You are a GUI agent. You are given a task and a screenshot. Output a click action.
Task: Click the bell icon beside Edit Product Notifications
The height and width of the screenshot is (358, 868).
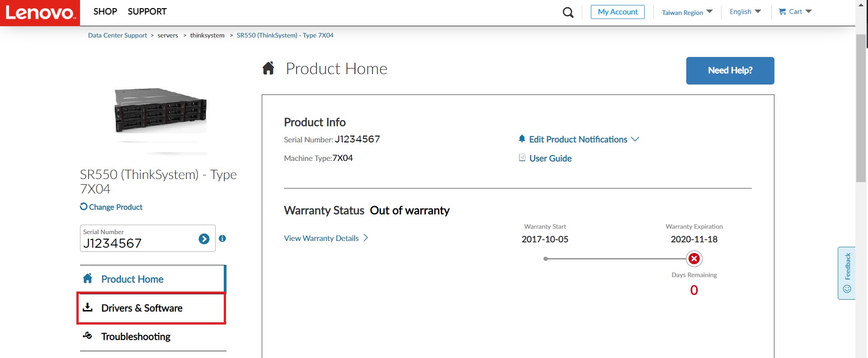522,139
